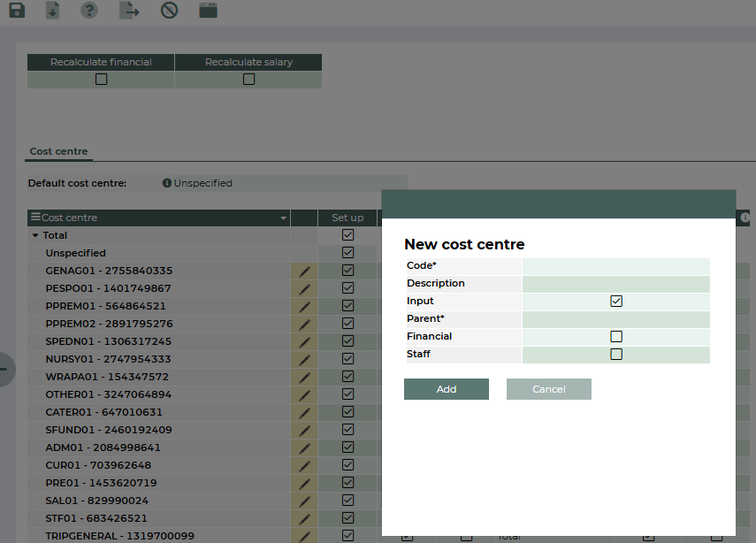Viewport: 756px width, 543px height.
Task: Edit GENAG01 cost centre with pencil icon
Action: 304,271
